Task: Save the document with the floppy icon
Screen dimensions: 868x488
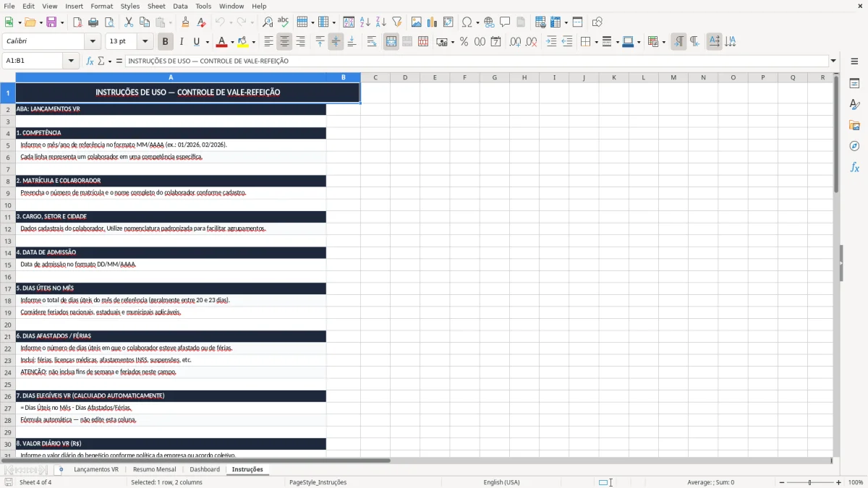Action: pyautogui.click(x=51, y=22)
